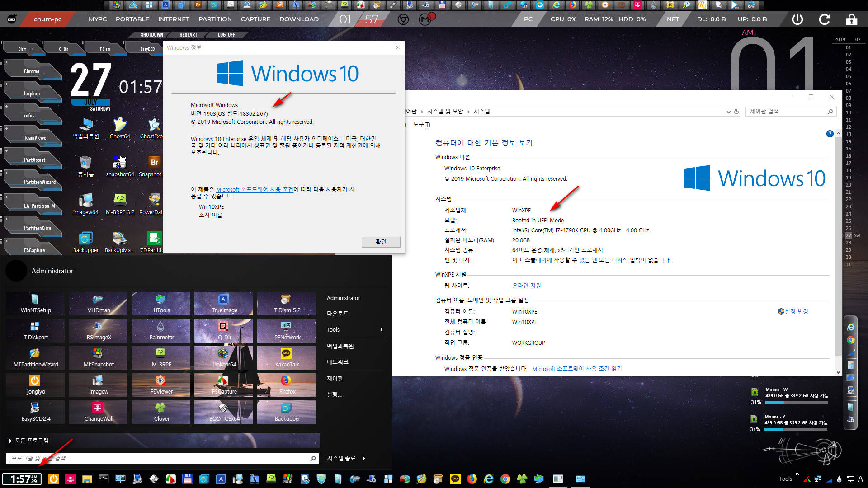Open MYPC menu in top bar
The width and height of the screenshot is (868, 488).
(x=98, y=19)
